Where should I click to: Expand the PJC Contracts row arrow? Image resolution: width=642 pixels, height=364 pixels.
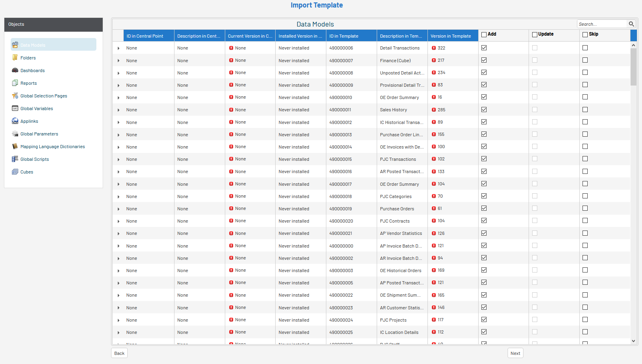tap(119, 221)
